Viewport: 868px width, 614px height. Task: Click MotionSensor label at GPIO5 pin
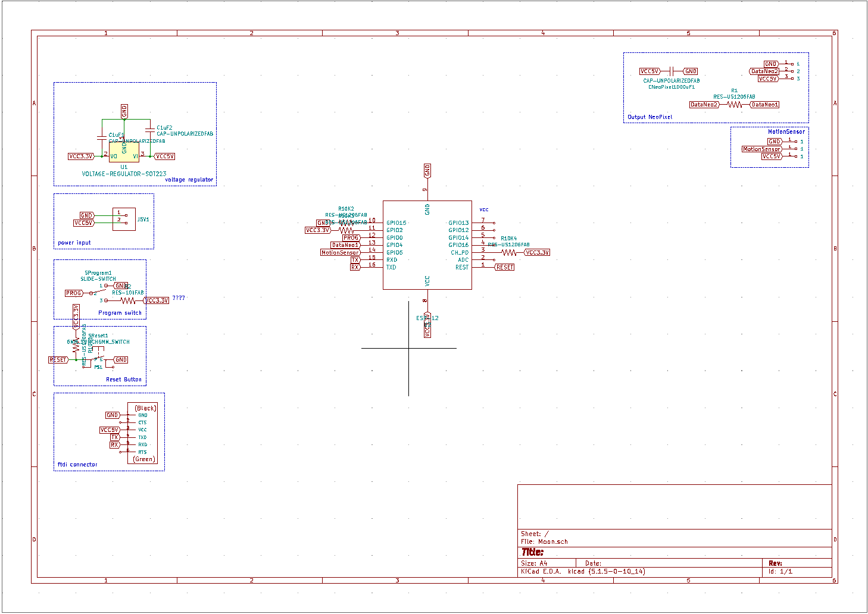341,253
